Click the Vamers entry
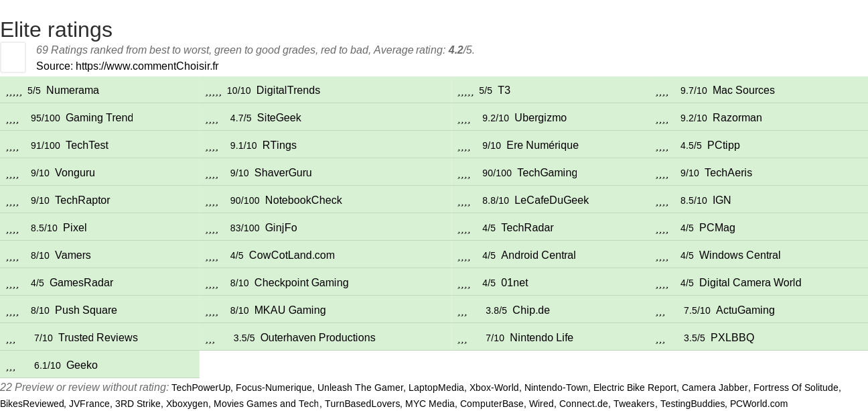The image size is (868, 411). (x=73, y=255)
